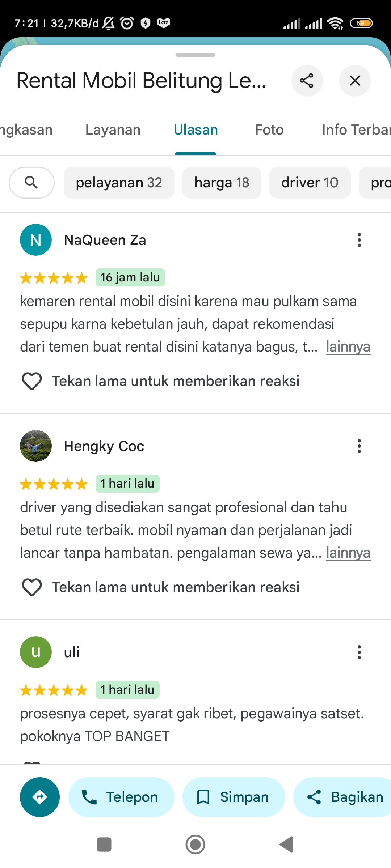Switch to the Foto tab
The image size is (391, 868).
point(269,130)
